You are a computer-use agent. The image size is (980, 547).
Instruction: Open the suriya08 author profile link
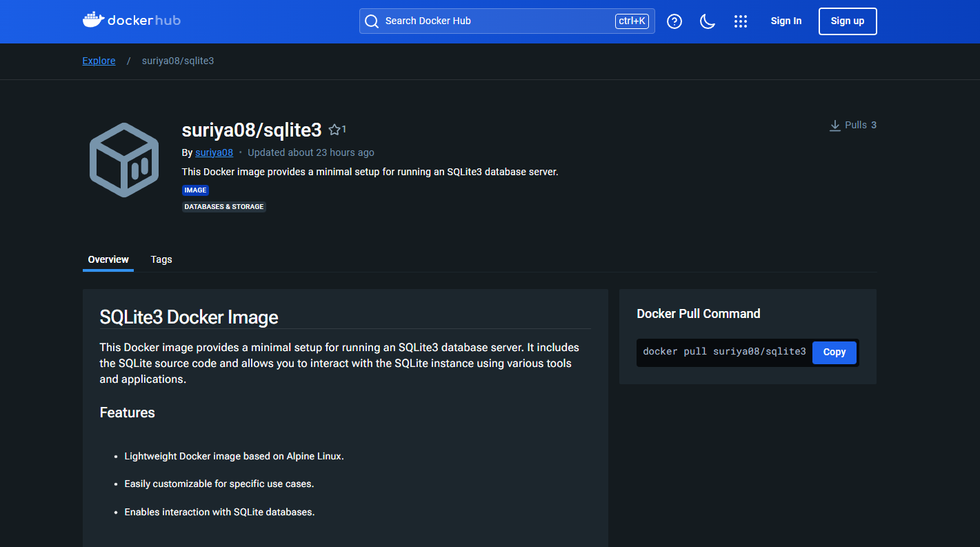point(214,152)
